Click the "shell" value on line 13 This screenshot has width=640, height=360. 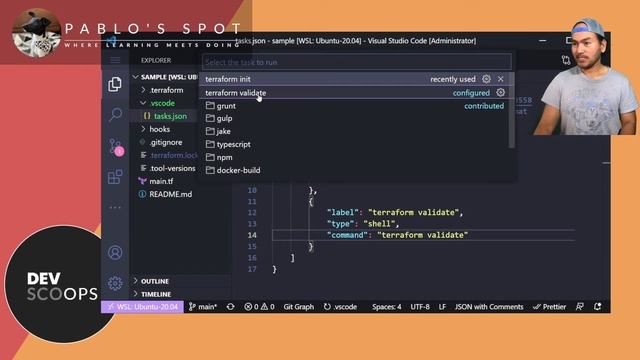click(380, 224)
